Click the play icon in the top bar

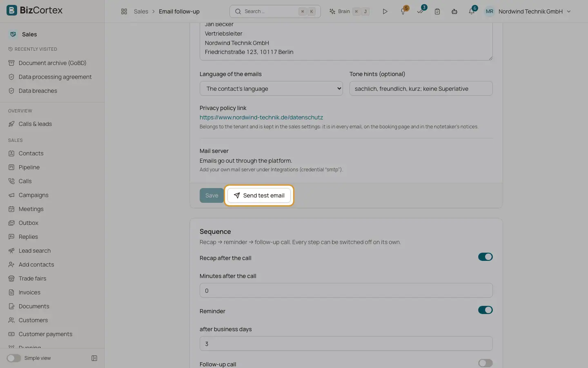point(385,11)
